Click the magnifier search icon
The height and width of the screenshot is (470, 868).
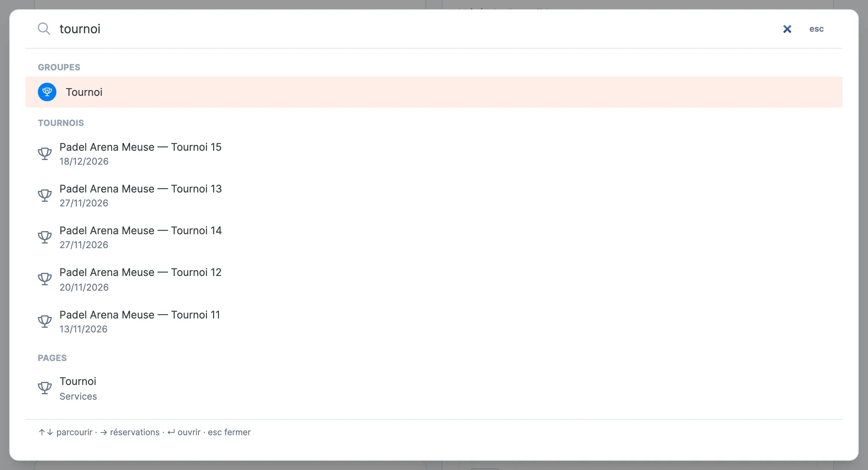(44, 29)
